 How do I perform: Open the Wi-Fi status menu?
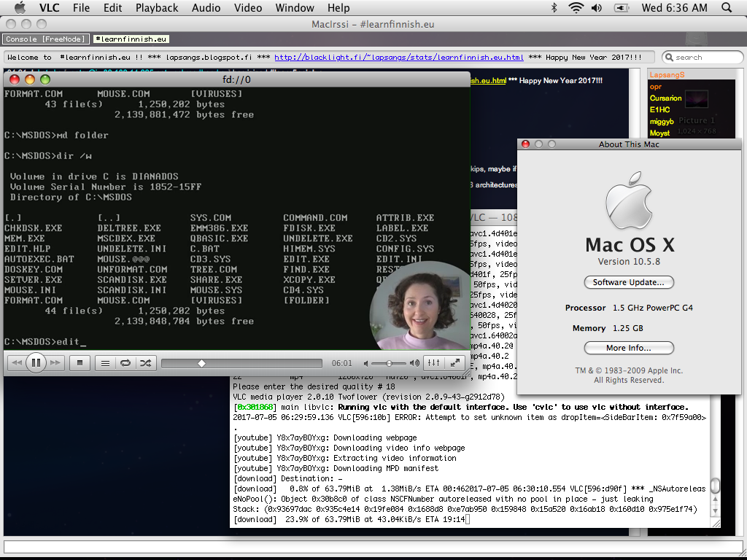(x=576, y=8)
